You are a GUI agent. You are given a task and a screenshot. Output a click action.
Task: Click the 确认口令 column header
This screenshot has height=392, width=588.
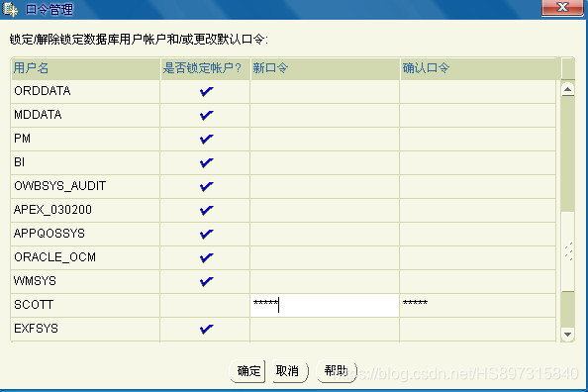[481, 68]
